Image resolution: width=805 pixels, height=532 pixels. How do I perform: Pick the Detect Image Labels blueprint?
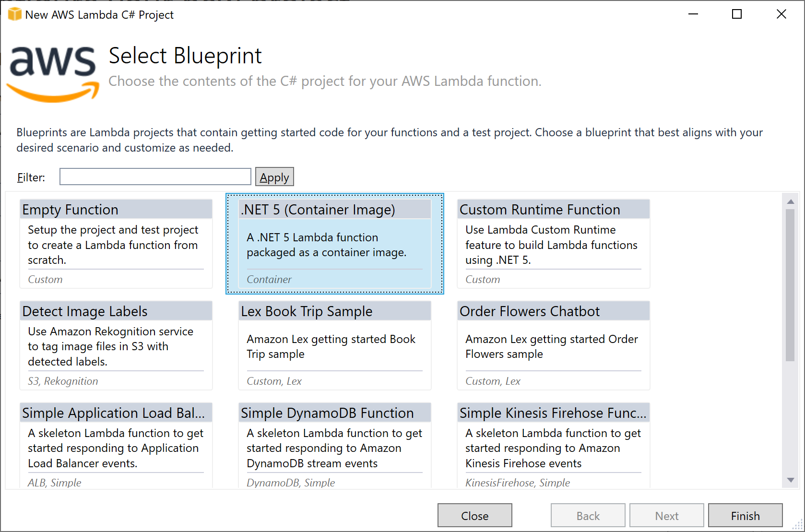point(116,345)
